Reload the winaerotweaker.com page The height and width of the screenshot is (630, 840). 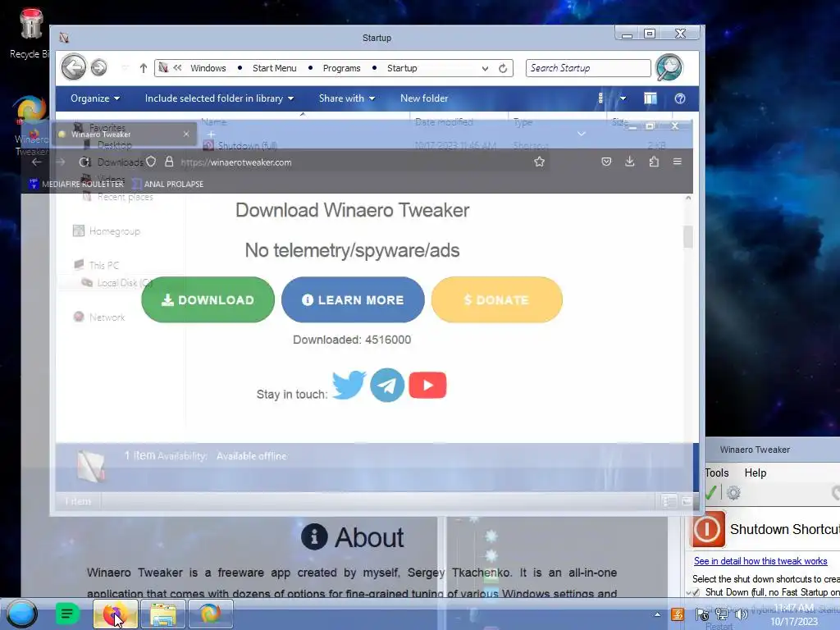(x=84, y=162)
